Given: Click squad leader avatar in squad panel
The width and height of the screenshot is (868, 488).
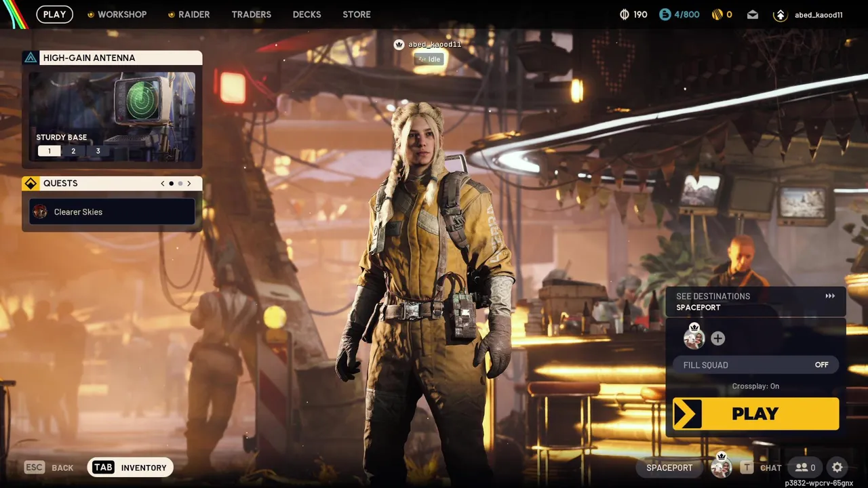Looking at the screenshot, I should pos(694,337).
